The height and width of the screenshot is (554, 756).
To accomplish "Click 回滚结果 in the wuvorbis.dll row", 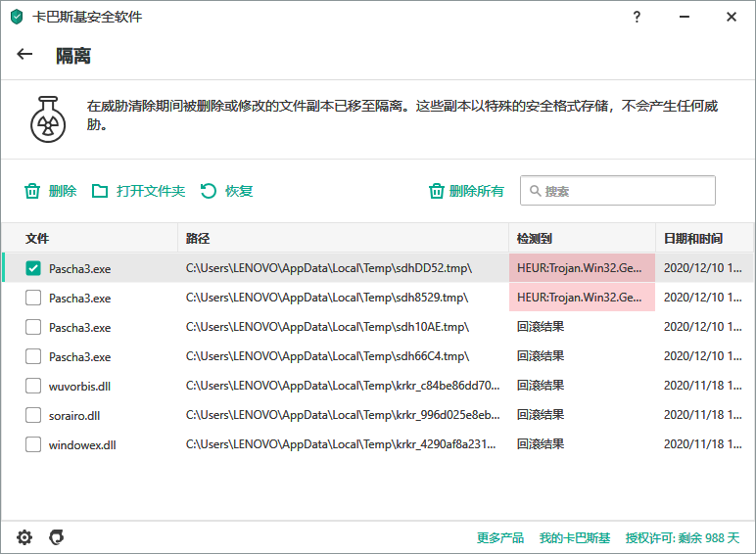I will 541,386.
